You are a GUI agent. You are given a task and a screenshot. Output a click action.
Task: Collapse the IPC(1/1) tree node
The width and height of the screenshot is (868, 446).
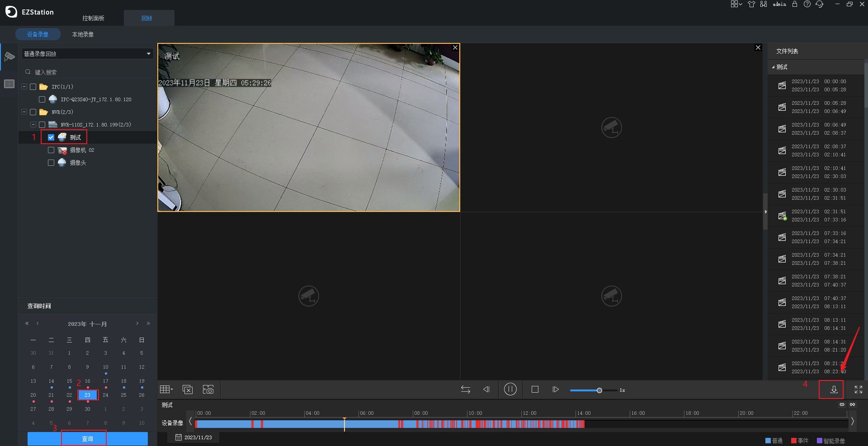pos(24,87)
